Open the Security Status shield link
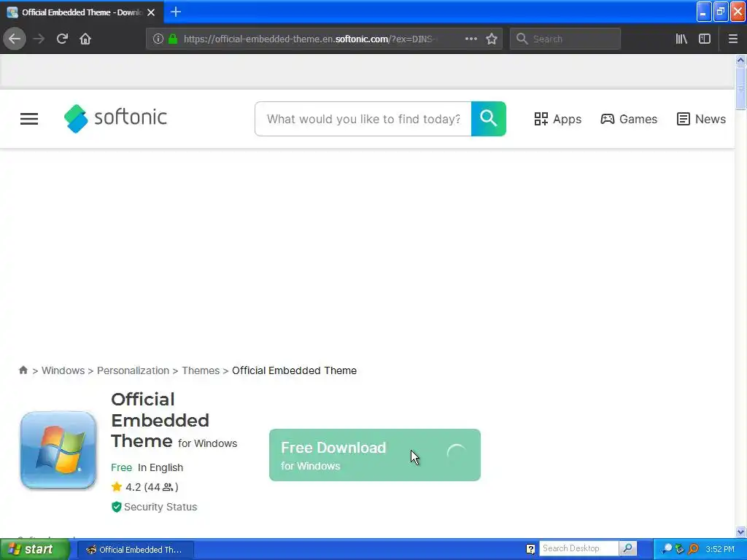Viewport: 747px width, 560px height. [x=154, y=507]
